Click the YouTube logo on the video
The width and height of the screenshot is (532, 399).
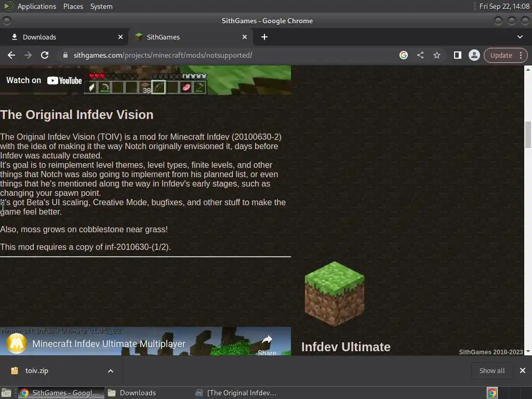(x=64, y=81)
